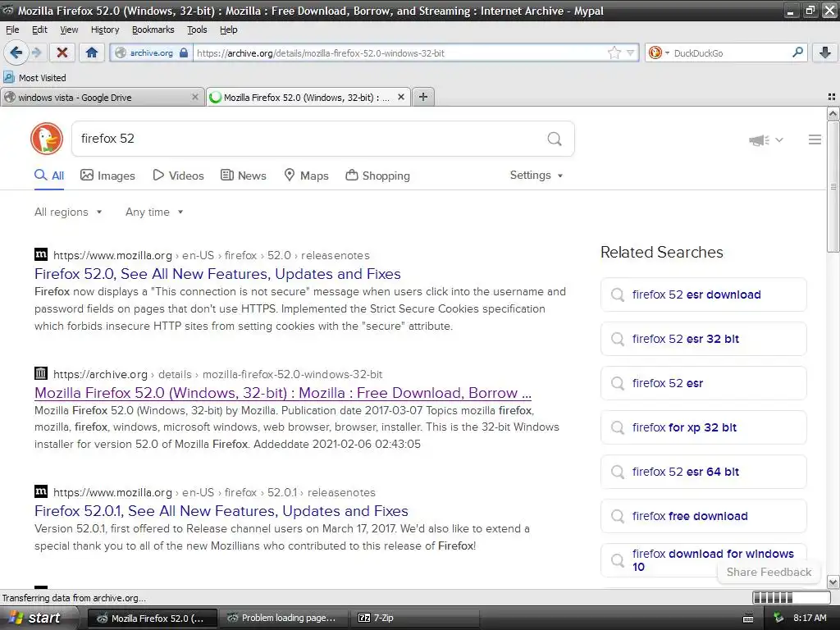Image resolution: width=840 pixels, height=630 pixels.
Task: Search related: firefox 52 esr 32 bit
Action: click(703, 339)
